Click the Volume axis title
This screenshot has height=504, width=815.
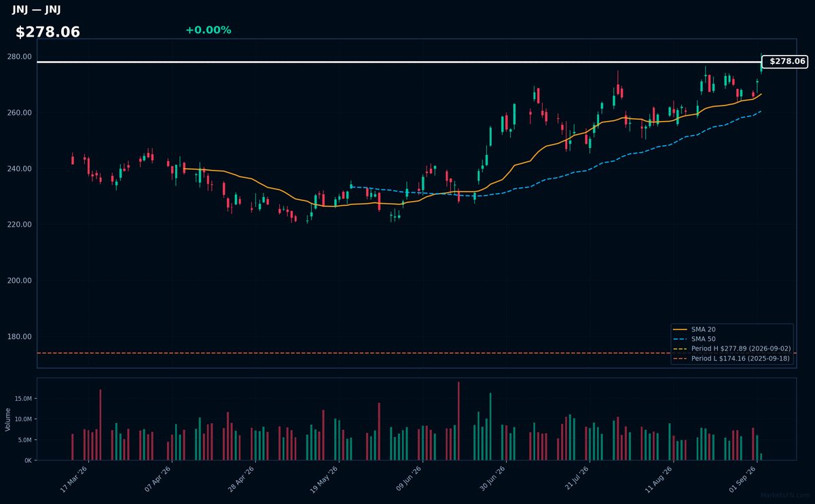(x=8, y=419)
